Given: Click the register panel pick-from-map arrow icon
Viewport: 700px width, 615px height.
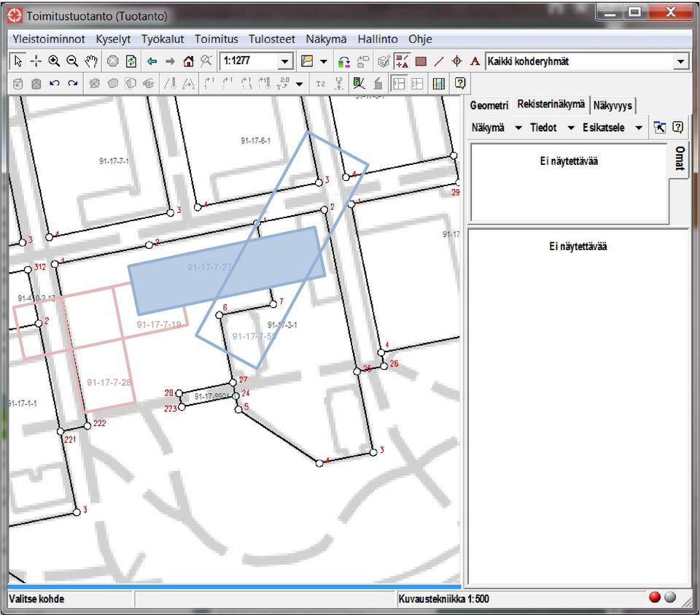Looking at the screenshot, I should pyautogui.click(x=659, y=127).
